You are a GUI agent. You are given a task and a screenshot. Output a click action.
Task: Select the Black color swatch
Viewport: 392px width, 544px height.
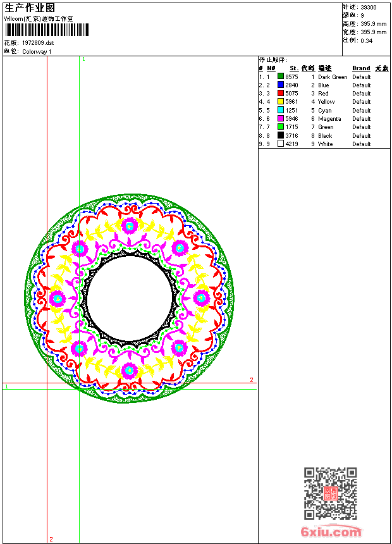point(281,135)
